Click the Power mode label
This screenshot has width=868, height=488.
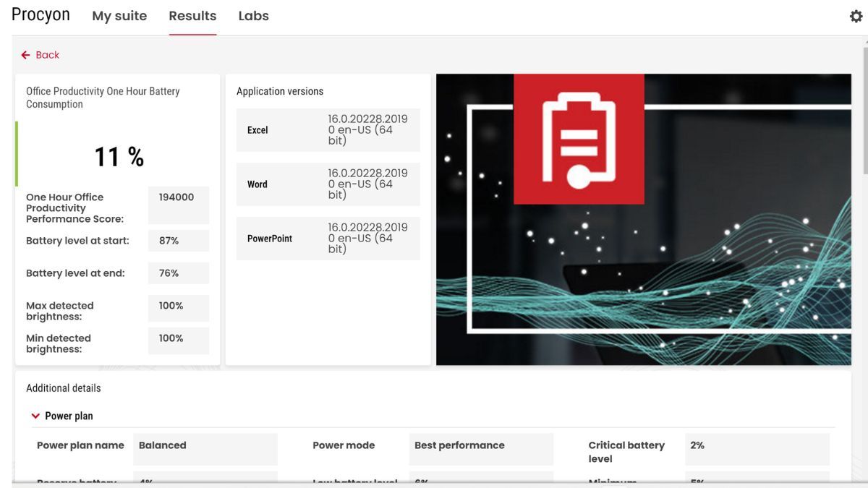[x=344, y=445]
